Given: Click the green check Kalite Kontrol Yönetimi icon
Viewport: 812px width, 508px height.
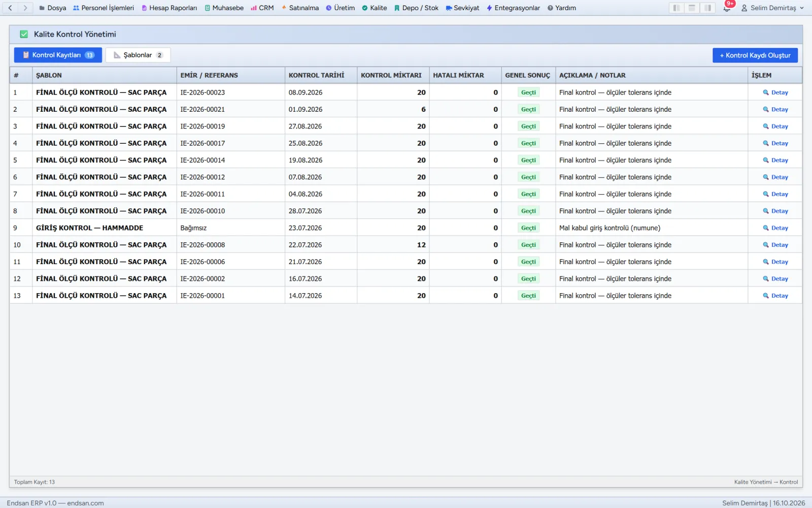Looking at the screenshot, I should tap(24, 34).
